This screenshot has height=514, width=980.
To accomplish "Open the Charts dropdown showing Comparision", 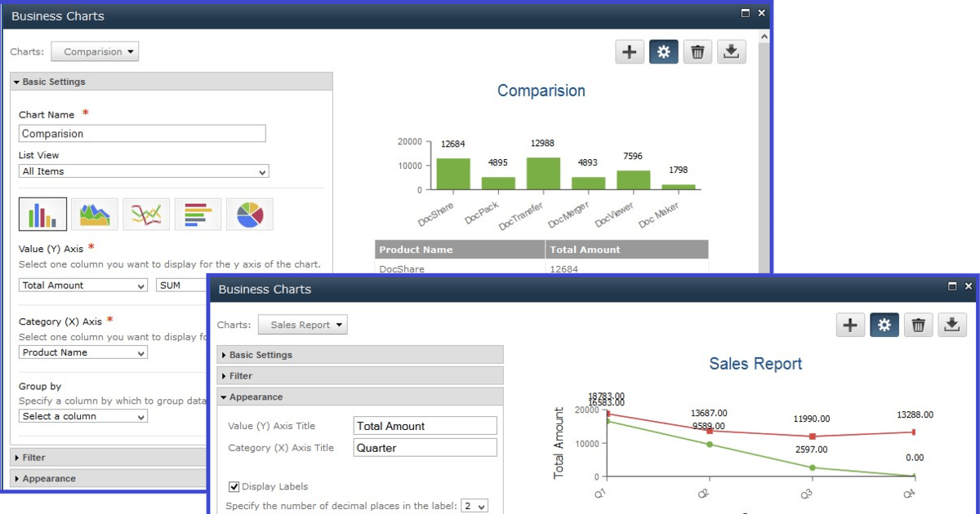I will (94, 51).
